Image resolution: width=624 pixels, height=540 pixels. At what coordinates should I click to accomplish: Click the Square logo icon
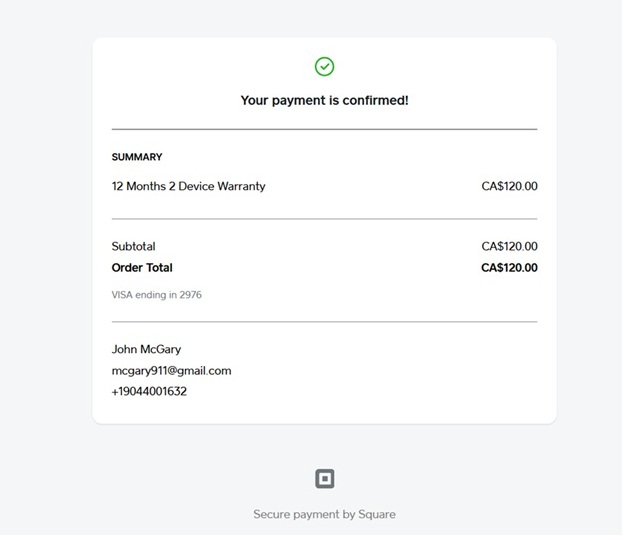tap(324, 479)
